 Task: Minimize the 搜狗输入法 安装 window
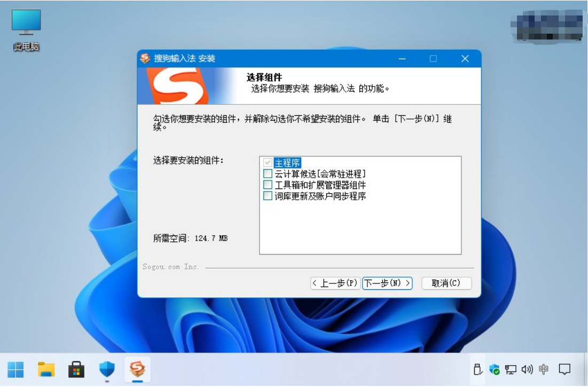402,58
